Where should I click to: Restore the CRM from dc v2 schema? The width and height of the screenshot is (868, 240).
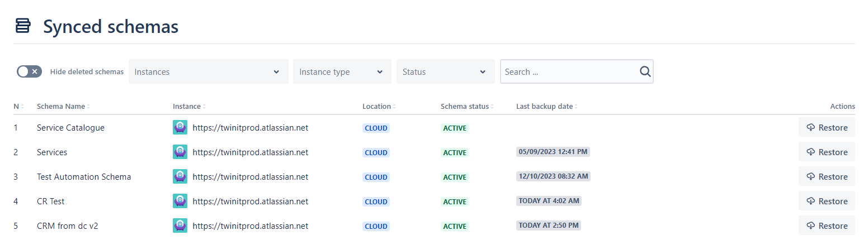[x=827, y=225]
